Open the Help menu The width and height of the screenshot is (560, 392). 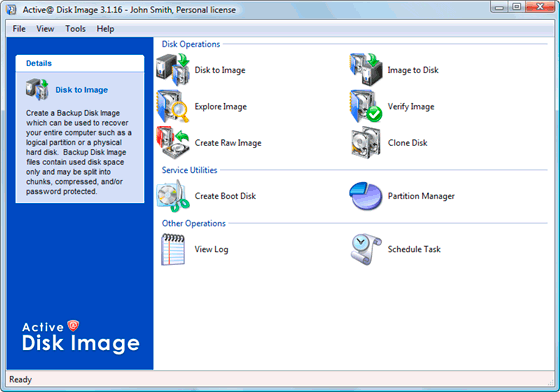pyautogui.click(x=105, y=29)
